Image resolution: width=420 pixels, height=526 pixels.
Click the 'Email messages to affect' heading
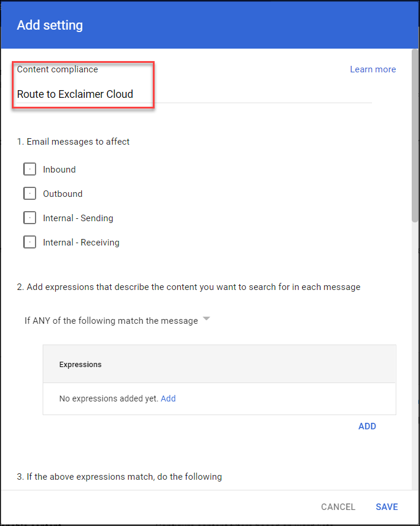(x=73, y=142)
